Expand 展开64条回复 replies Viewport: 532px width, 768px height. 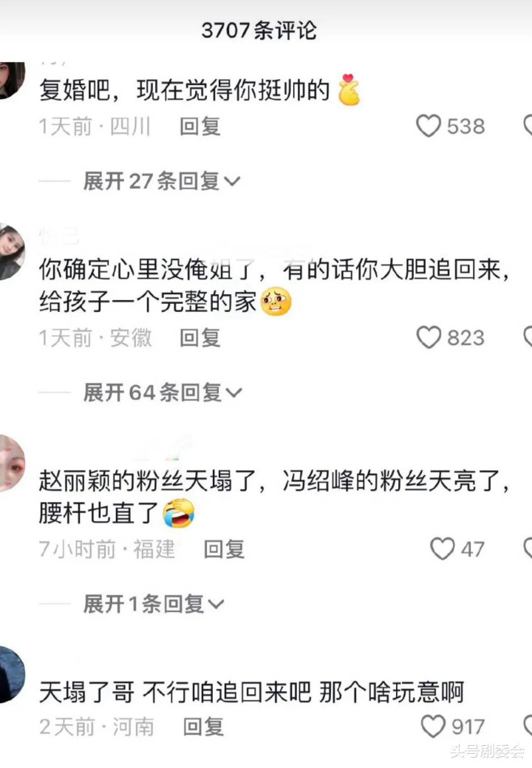pos(163,393)
